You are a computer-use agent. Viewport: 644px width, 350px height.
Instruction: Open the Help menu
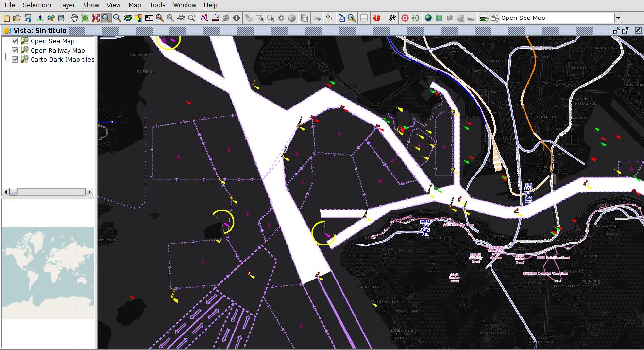point(210,5)
